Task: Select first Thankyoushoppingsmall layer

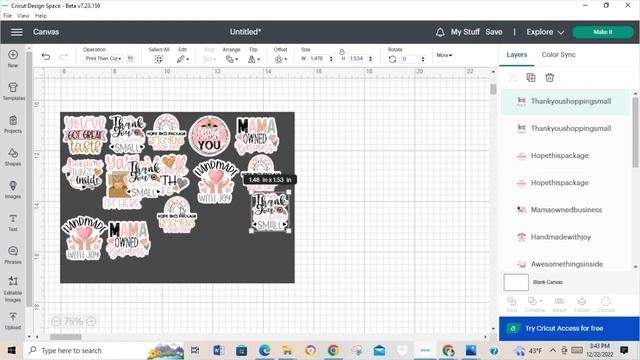Action: 565,101
